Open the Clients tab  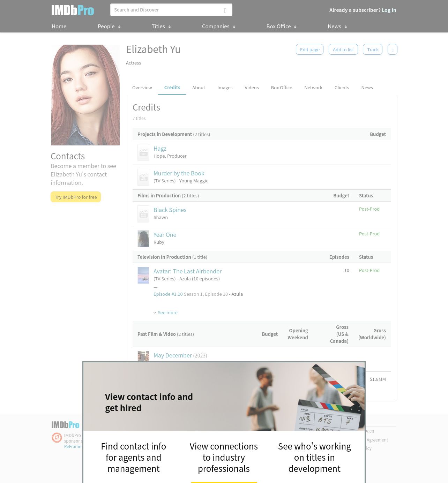(x=342, y=88)
